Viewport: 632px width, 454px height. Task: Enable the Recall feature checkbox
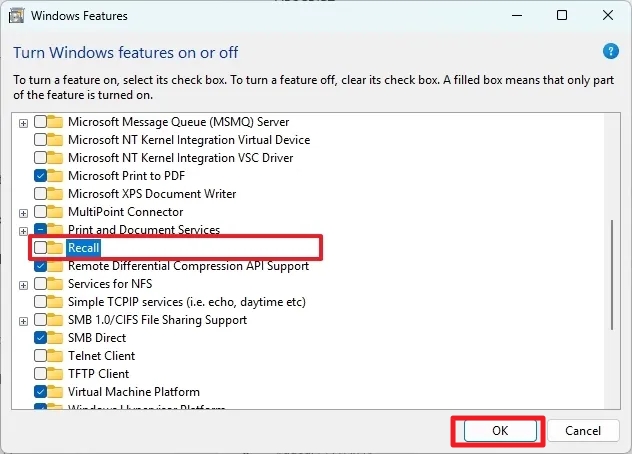[41, 248]
